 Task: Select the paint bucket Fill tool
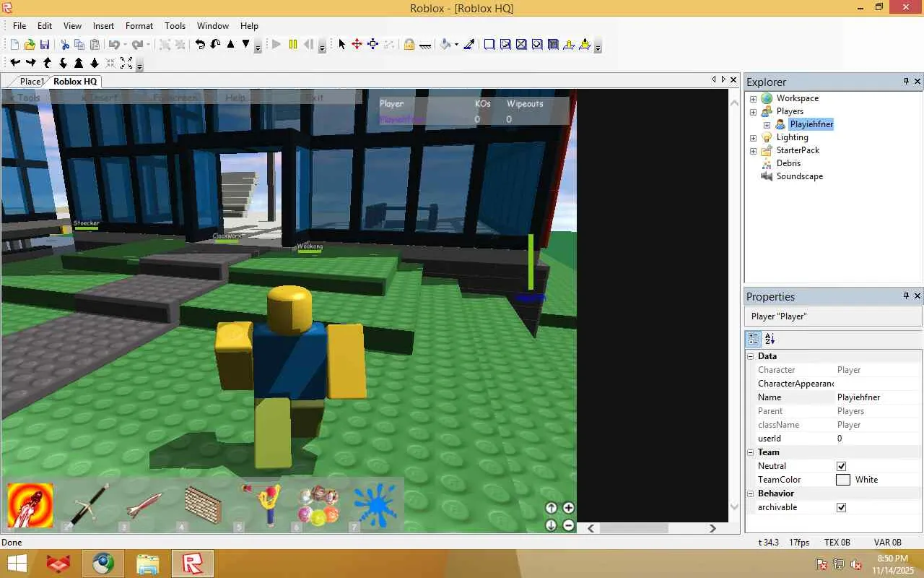tap(445, 45)
